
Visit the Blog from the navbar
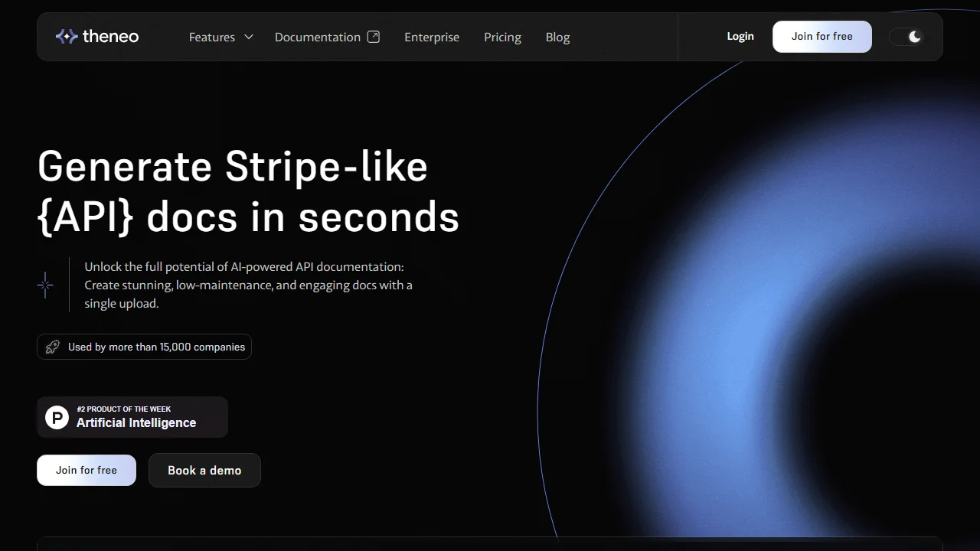[557, 37]
